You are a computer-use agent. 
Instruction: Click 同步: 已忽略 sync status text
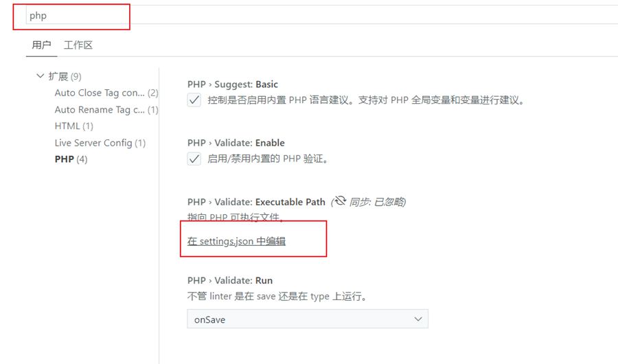click(378, 202)
